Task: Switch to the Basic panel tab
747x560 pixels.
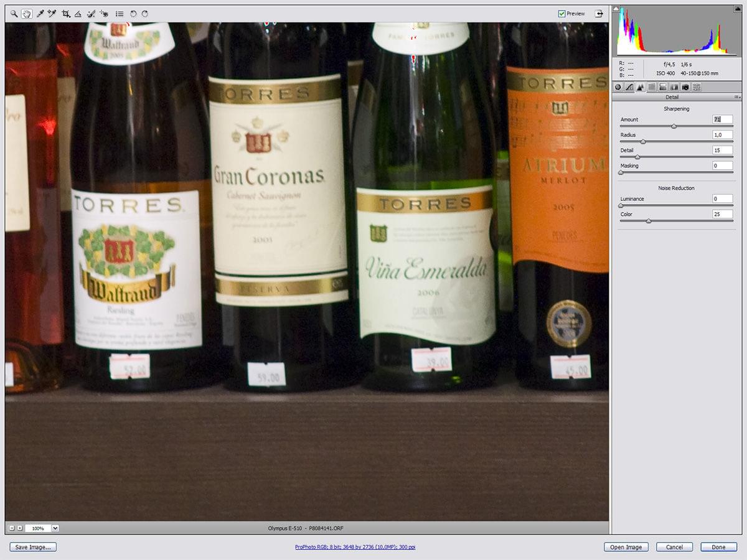Action: [618, 87]
